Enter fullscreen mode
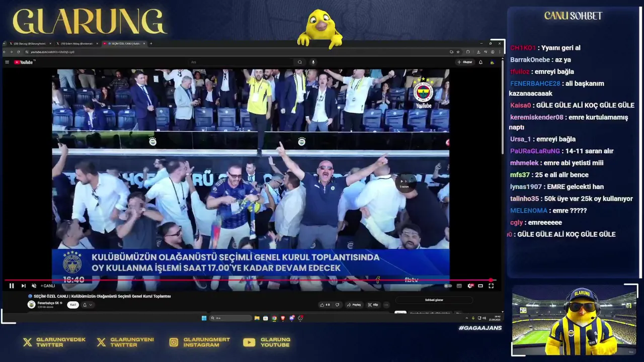The width and height of the screenshot is (644, 362). [x=491, y=286]
